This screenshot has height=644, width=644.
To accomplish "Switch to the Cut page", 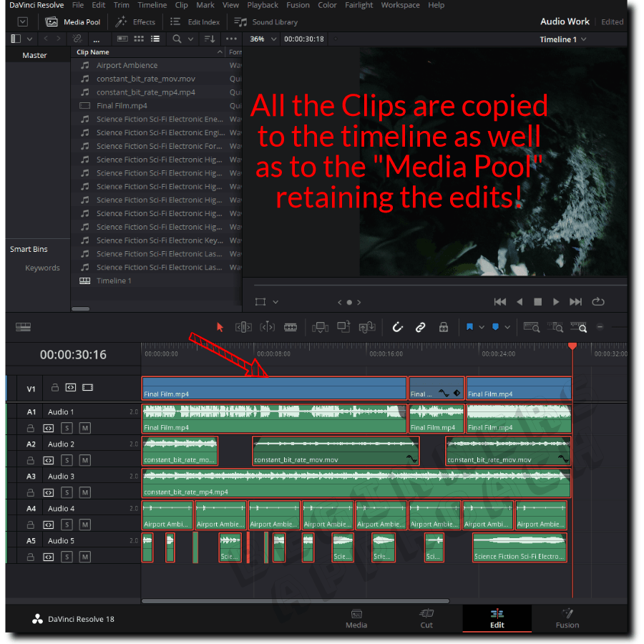I will (426, 619).
